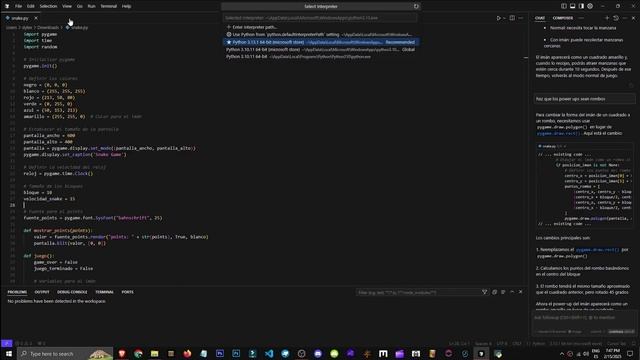Click the Downloads breadcrumb item
Image resolution: width=640 pixels, height=360 pixels.
pyautogui.click(x=48, y=27)
